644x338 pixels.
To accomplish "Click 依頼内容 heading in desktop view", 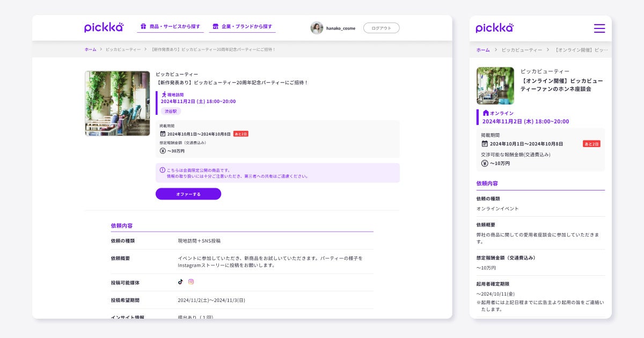I will pos(122,226).
